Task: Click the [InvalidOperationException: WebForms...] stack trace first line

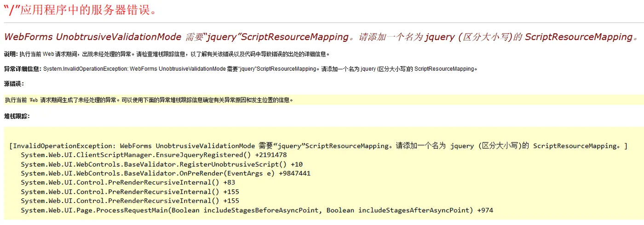Action: tap(318, 146)
